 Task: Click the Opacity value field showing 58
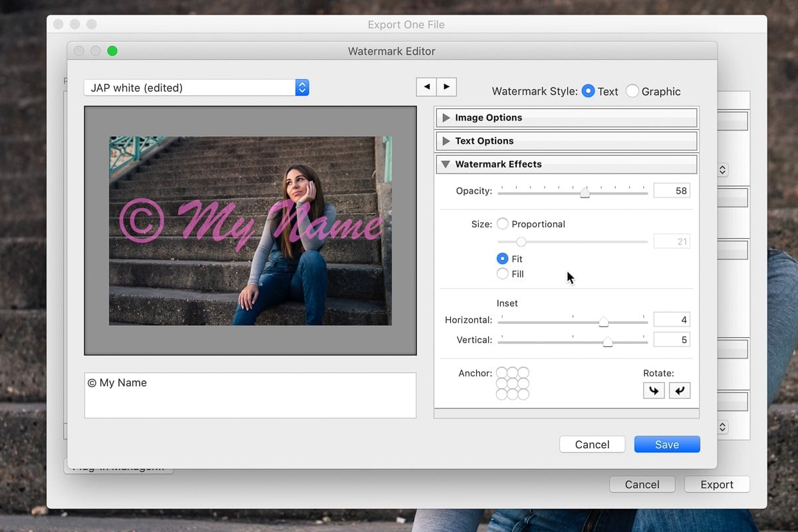[672, 191]
